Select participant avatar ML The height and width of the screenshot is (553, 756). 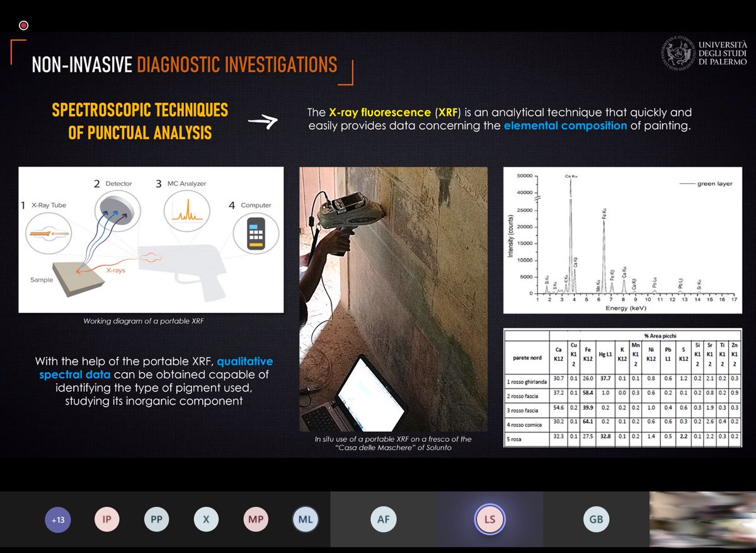pyautogui.click(x=306, y=520)
